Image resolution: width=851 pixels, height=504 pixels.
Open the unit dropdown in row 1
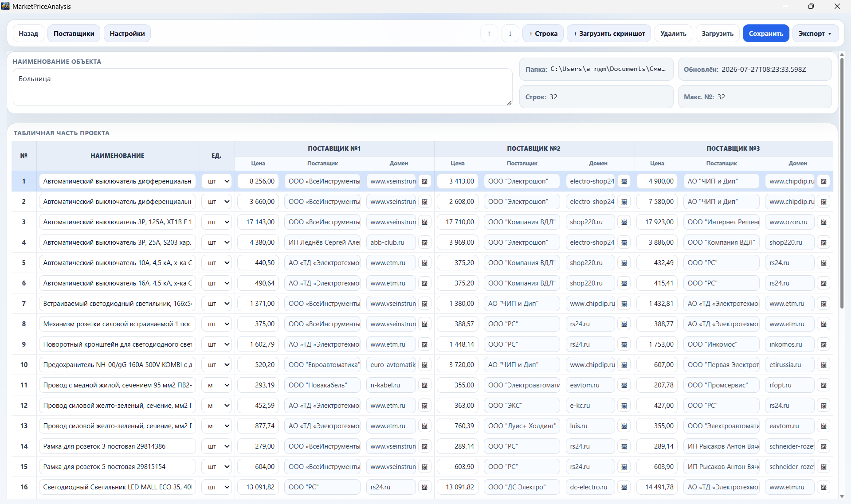point(217,181)
